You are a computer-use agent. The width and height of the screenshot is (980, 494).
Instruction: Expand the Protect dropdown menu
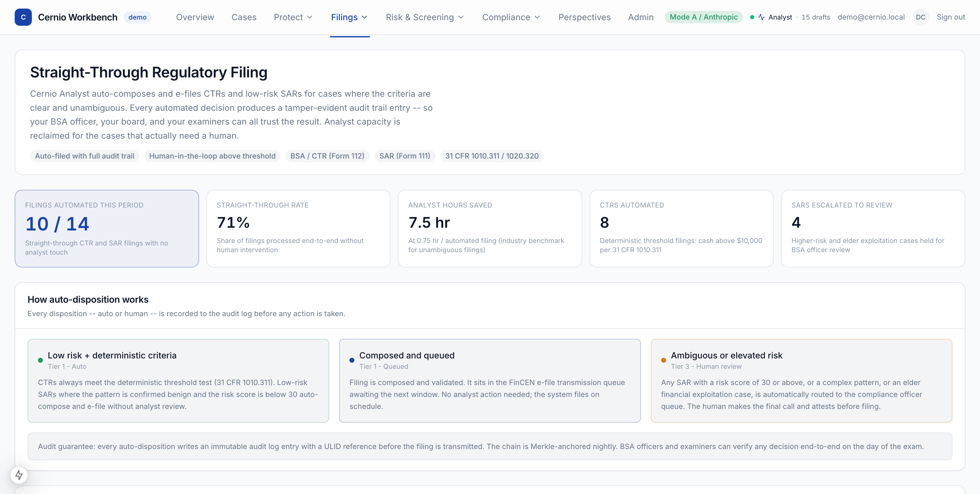tap(293, 17)
